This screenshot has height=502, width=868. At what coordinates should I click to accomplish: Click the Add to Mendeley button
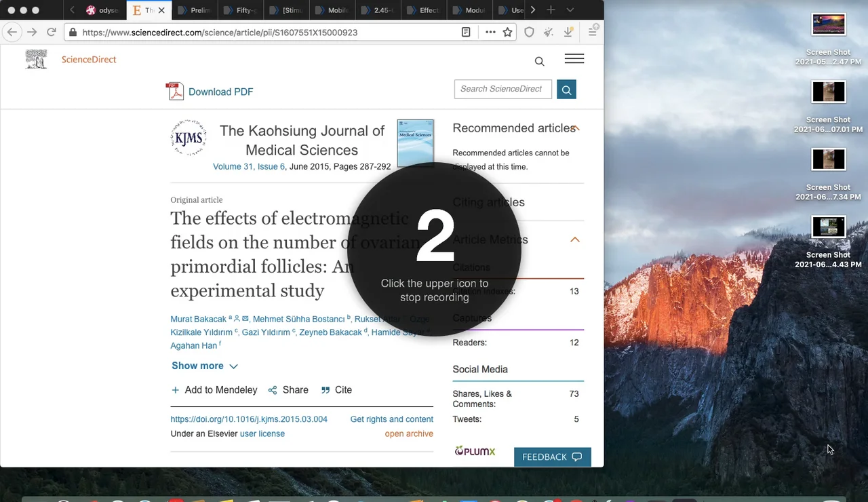214,390
